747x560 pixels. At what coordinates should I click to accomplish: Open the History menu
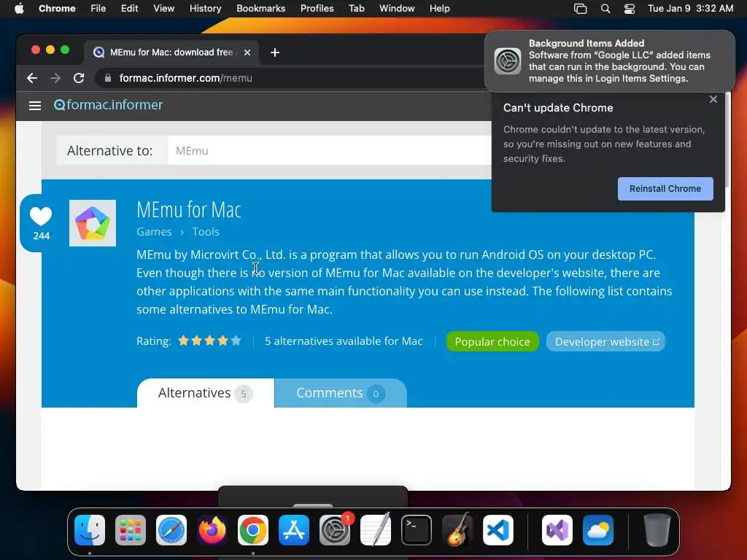pos(205,9)
